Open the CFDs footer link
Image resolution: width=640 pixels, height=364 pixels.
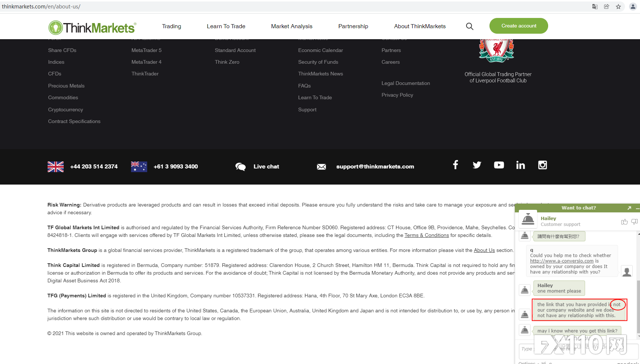point(55,74)
